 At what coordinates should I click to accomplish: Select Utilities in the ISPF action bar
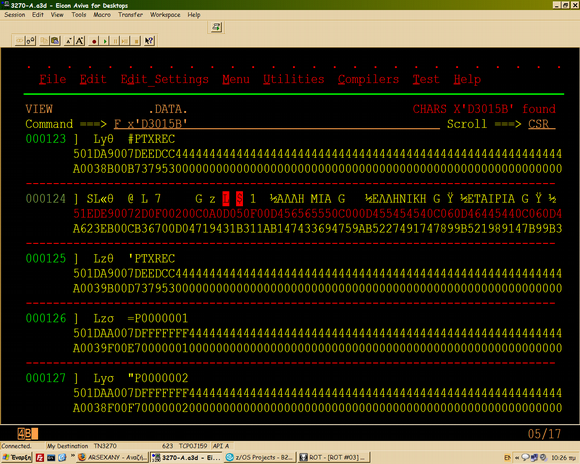[x=294, y=79]
